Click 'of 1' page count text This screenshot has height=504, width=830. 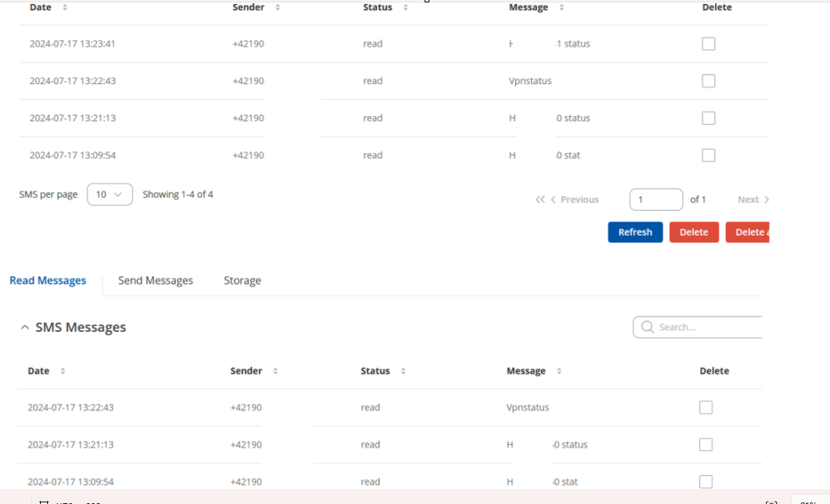[x=698, y=200]
